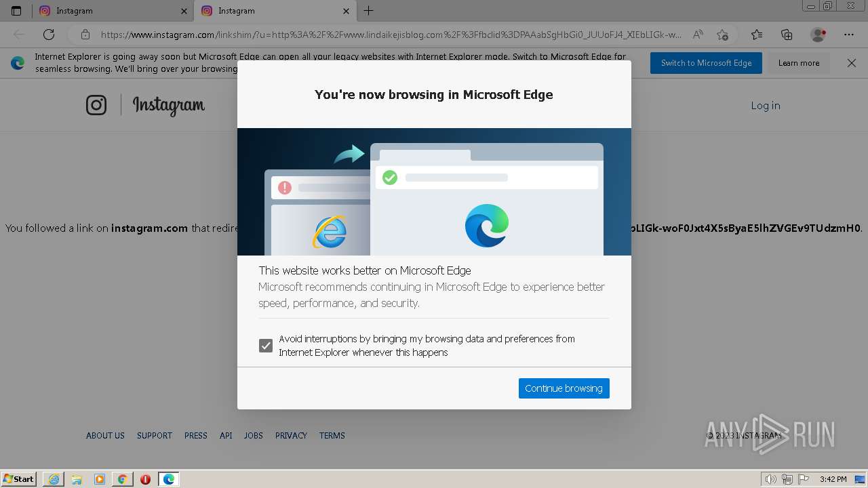The height and width of the screenshot is (488, 868).
Task: Uncheck Avoid interruptions browsing data checkbox
Action: 266,346
